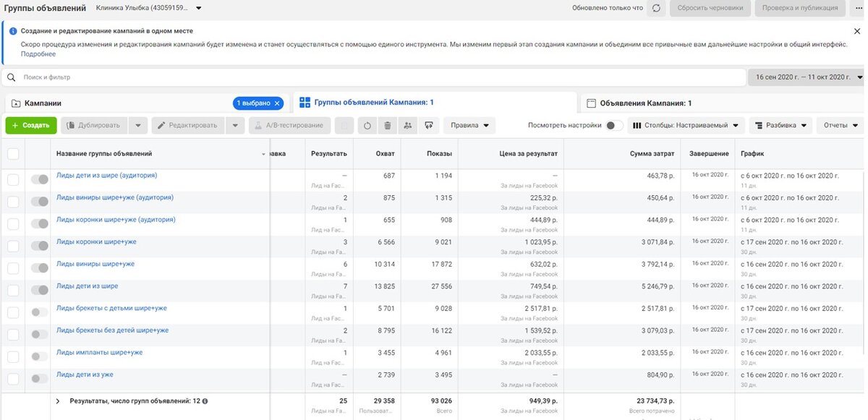Close the campaign editing info banner
Viewport: 868px width, 420px height.
coord(857,31)
